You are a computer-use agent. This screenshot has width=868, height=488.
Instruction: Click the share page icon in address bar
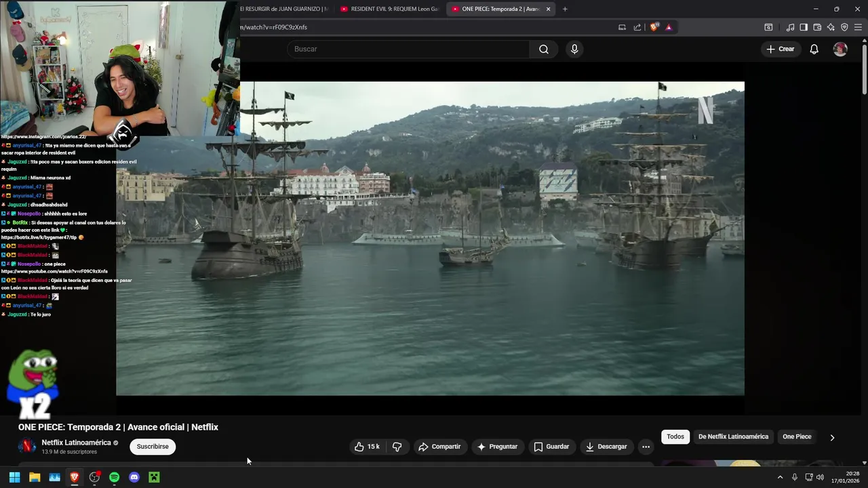[637, 27]
